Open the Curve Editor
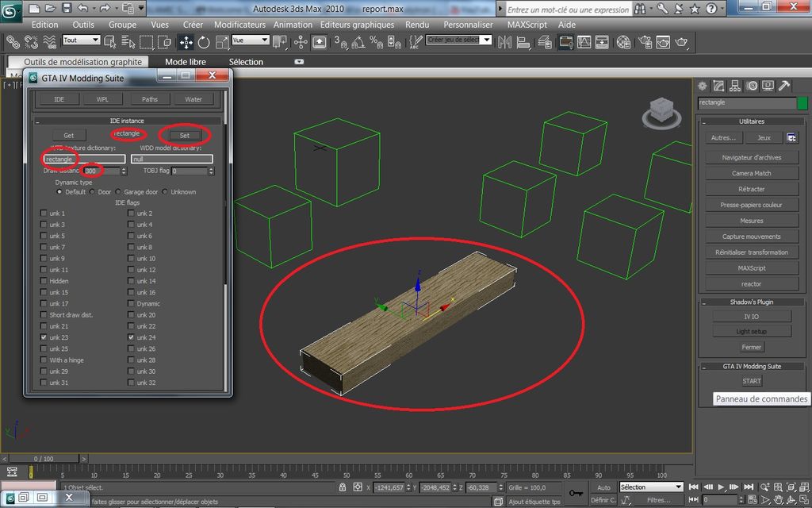The height and width of the screenshot is (508, 812). click(584, 42)
